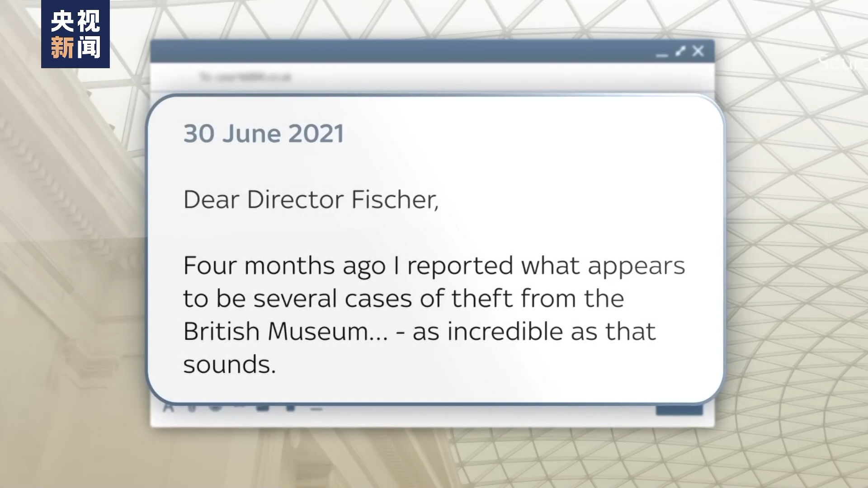The height and width of the screenshot is (488, 868).
Task: Click the text formatting 'A' icon
Action: [169, 407]
